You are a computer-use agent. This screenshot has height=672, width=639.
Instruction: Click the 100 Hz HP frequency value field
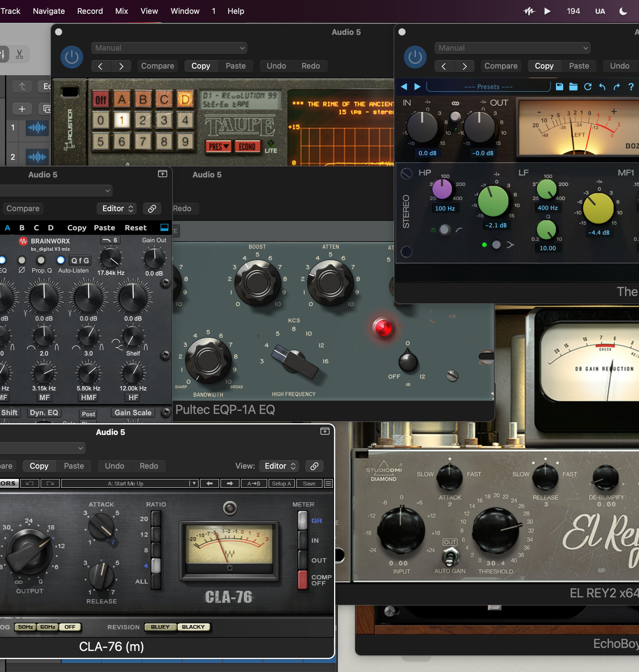tap(444, 208)
